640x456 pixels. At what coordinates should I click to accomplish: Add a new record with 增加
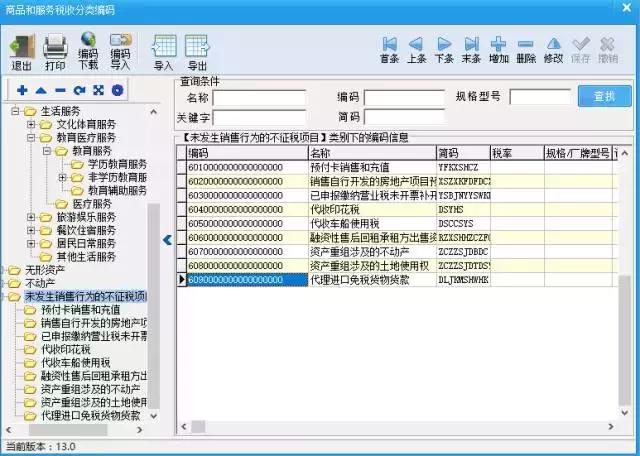[499, 50]
